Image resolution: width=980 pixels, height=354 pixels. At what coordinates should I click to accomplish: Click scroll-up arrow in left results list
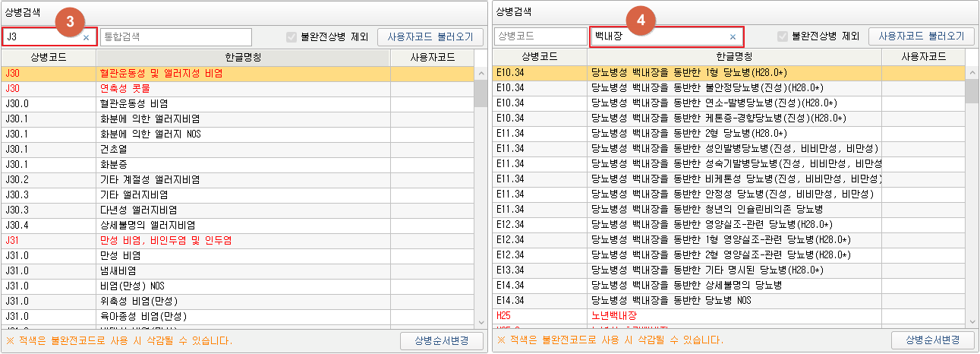click(480, 73)
